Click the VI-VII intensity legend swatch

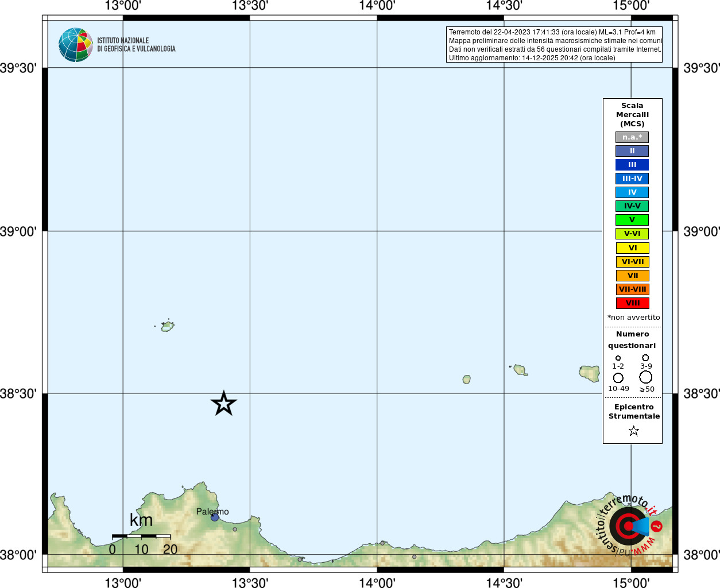point(632,262)
